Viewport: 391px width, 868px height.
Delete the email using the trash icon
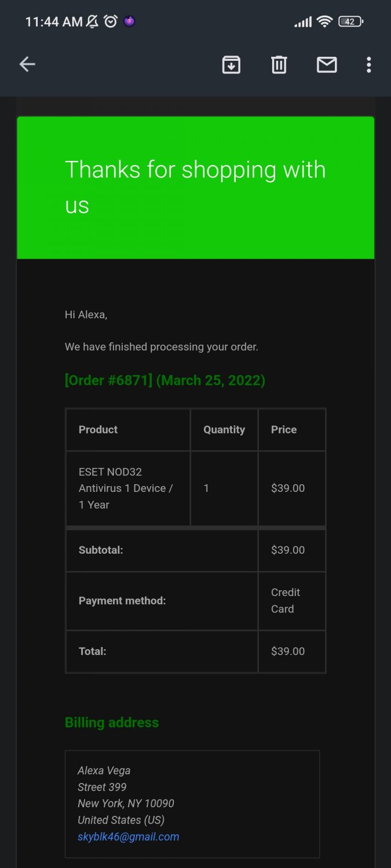pos(279,65)
